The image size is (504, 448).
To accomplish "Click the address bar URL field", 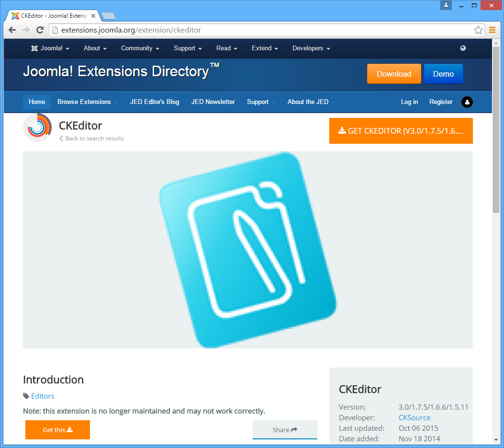I will click(263, 30).
